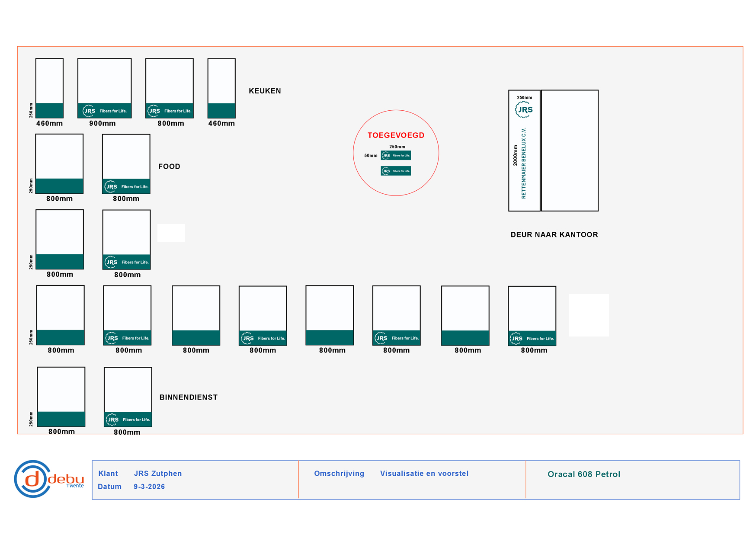Select the lower JRS sticker inside the red circle

click(x=396, y=171)
